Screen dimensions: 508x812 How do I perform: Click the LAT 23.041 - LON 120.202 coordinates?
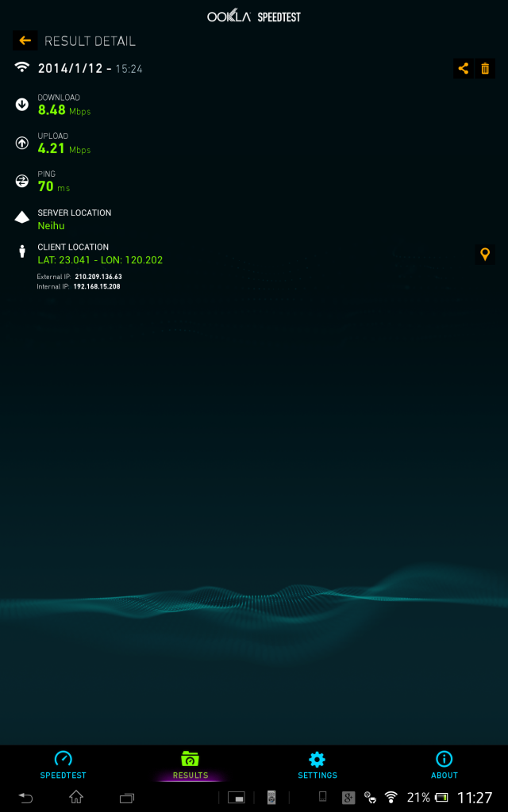click(x=100, y=260)
